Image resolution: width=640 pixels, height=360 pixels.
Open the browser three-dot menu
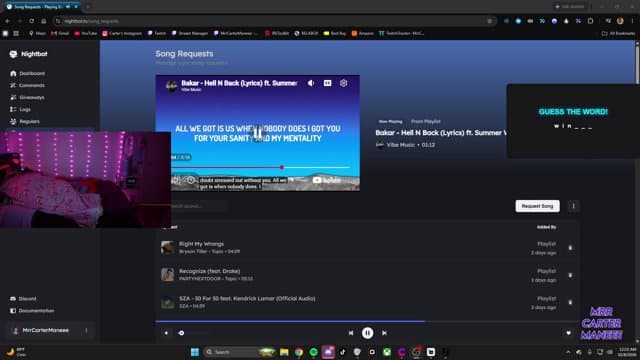(x=633, y=21)
